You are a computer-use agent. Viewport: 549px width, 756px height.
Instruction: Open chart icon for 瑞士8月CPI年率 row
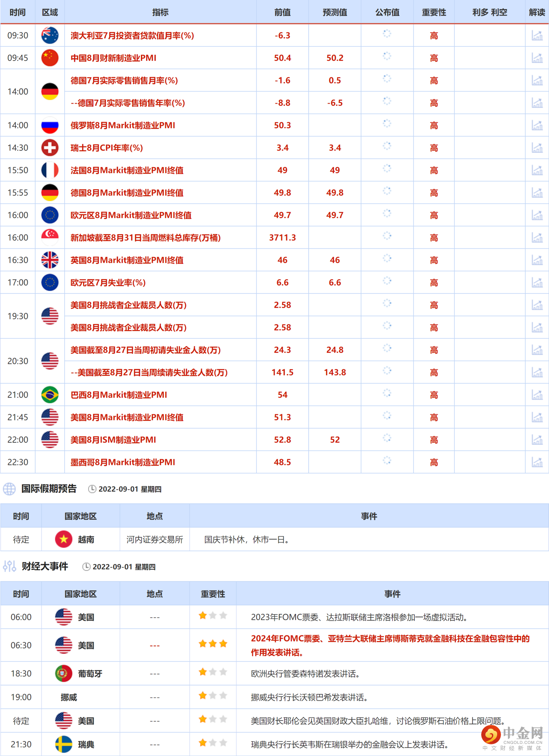coord(537,148)
